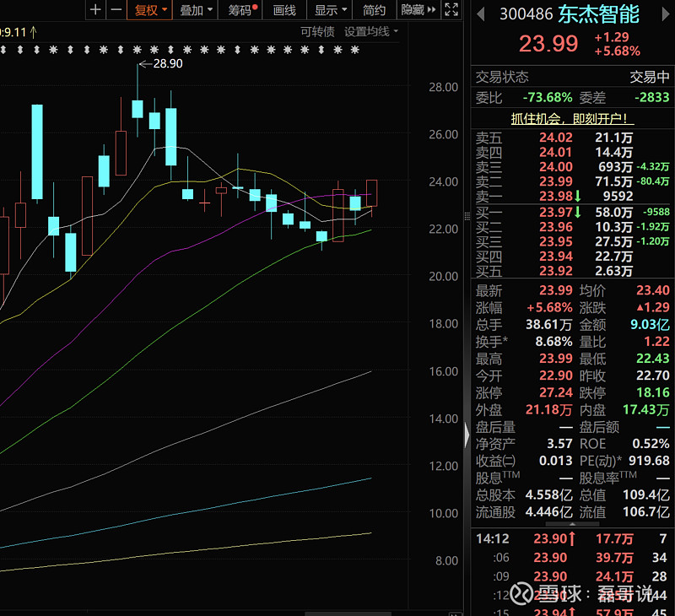The image size is (675, 616).
Task: Click the 卖一 price 23.98
Action: (x=556, y=197)
